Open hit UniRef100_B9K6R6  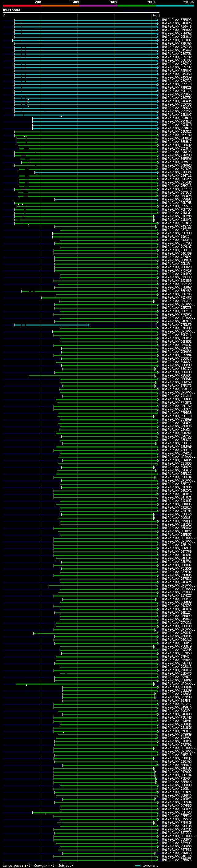tap(176, 467)
